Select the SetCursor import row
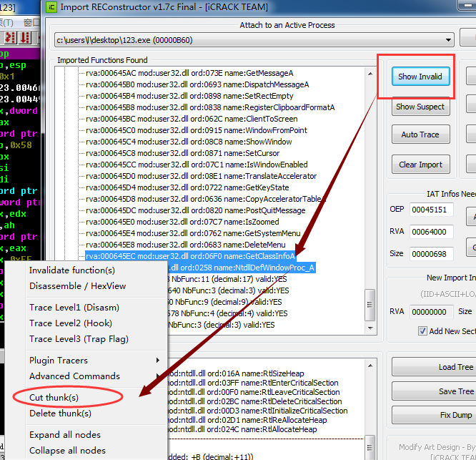The image size is (476, 460). click(x=182, y=153)
